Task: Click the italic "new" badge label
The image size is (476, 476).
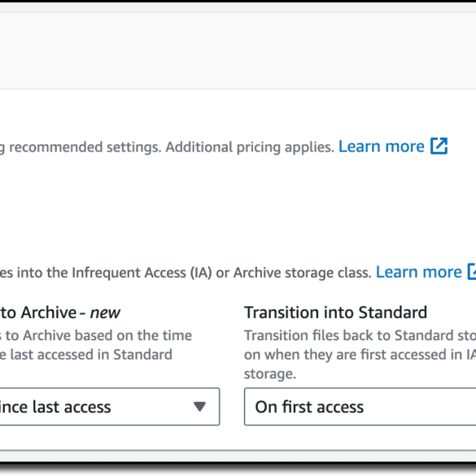Action: pos(105,313)
